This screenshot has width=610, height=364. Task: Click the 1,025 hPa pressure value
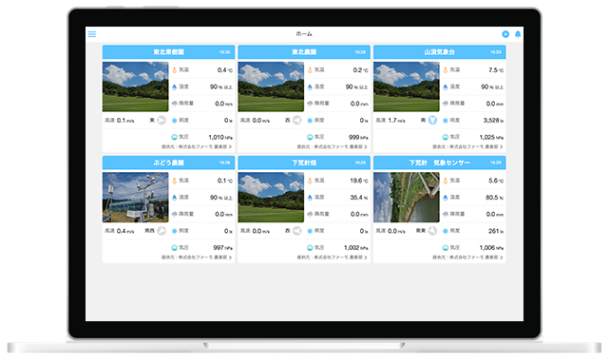pyautogui.click(x=491, y=137)
